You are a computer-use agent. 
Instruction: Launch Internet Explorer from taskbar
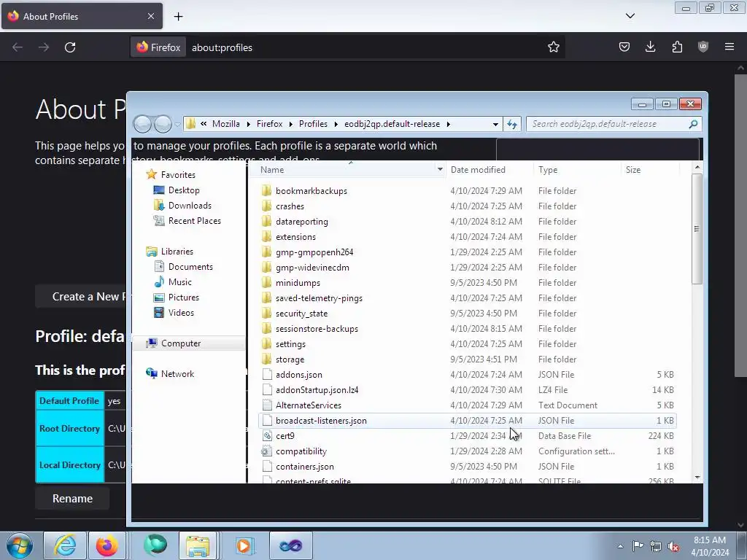pos(65,545)
